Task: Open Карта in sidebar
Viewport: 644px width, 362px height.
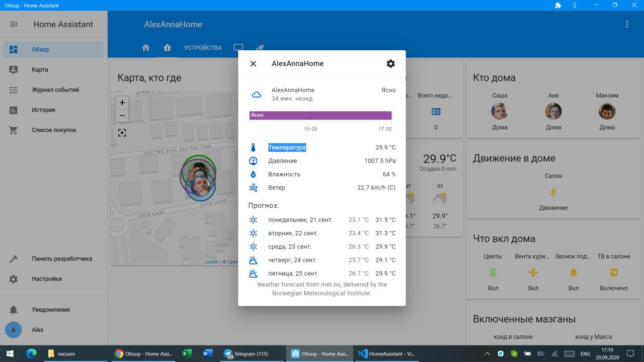Action: tap(54, 69)
